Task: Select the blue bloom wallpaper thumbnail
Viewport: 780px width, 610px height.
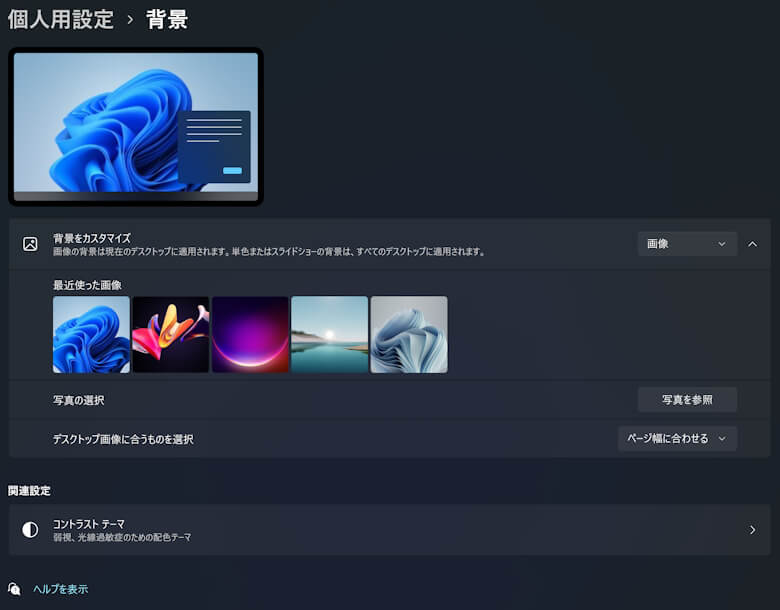Action: click(91, 334)
